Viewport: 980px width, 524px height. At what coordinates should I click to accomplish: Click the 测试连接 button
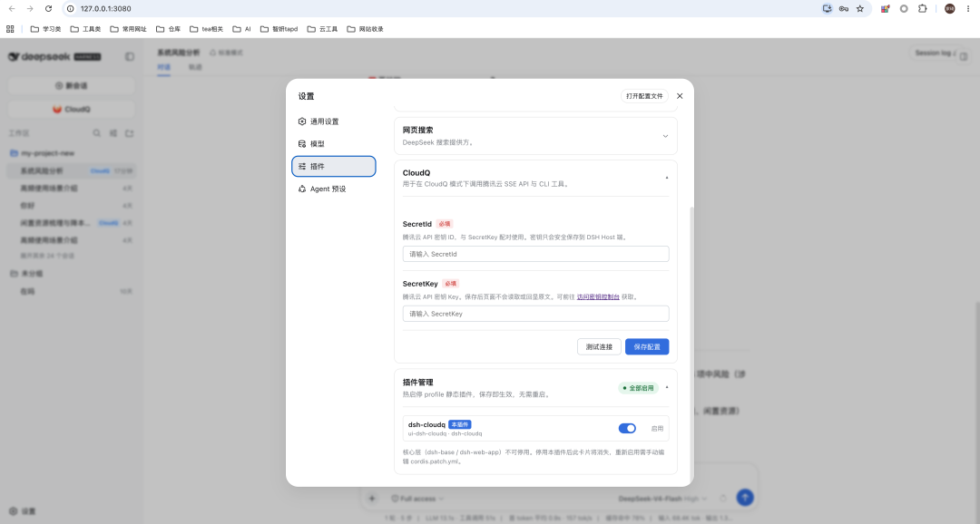pos(599,346)
